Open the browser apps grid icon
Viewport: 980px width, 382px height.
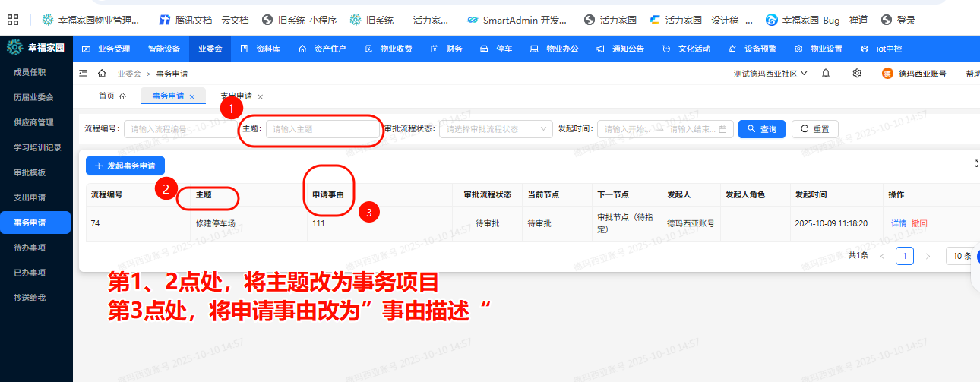11,20
